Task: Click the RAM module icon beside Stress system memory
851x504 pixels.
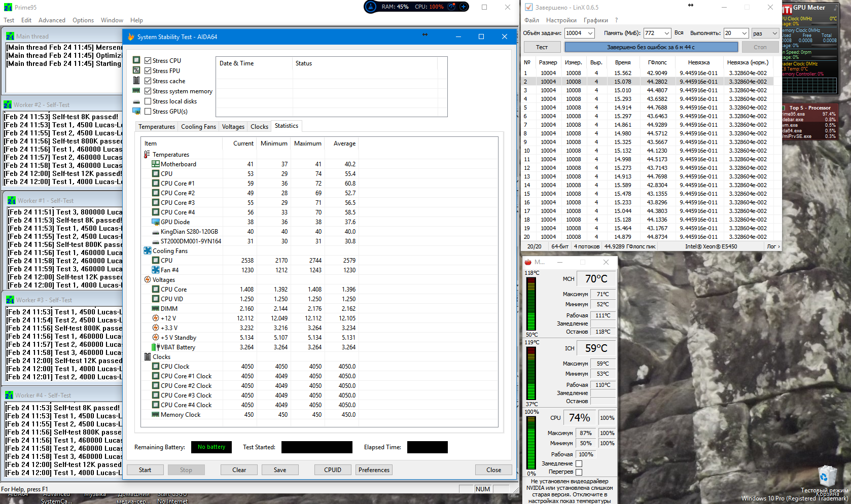Action: point(136,91)
